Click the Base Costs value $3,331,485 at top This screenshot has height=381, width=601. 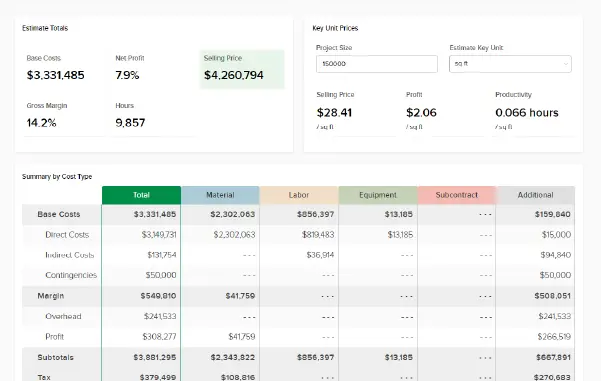pyautogui.click(x=56, y=75)
